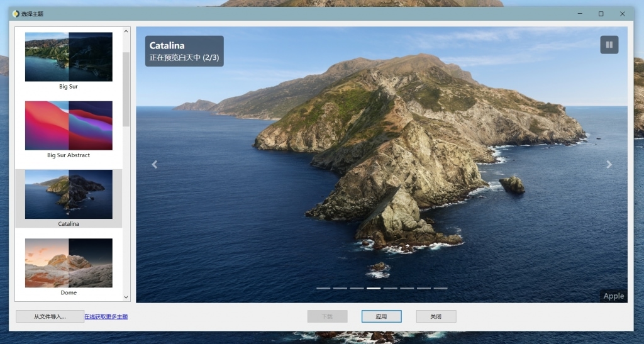
Task: Pick the Dome theme thumbnail
Action: pos(69,263)
